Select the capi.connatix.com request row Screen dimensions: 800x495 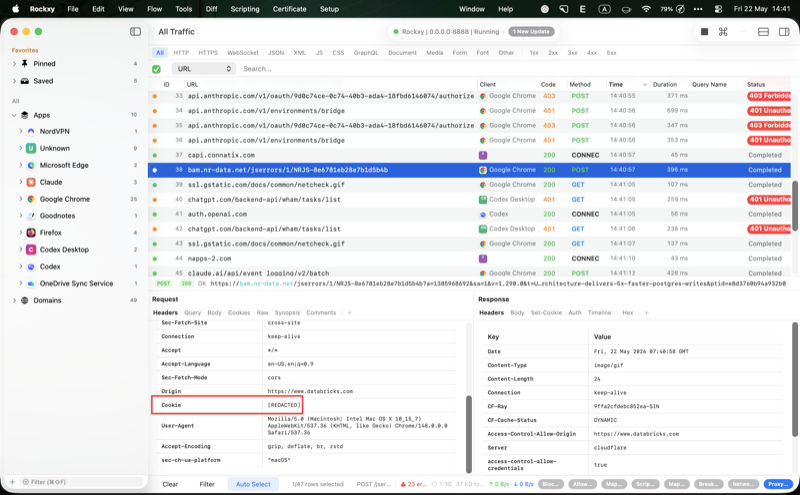tap(469, 155)
